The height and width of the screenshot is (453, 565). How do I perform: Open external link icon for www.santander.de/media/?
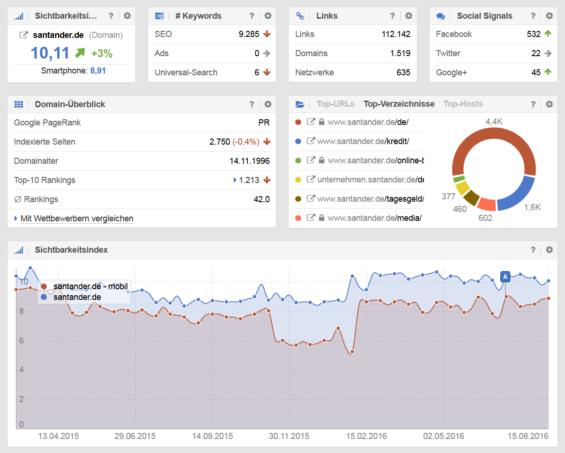[311, 218]
